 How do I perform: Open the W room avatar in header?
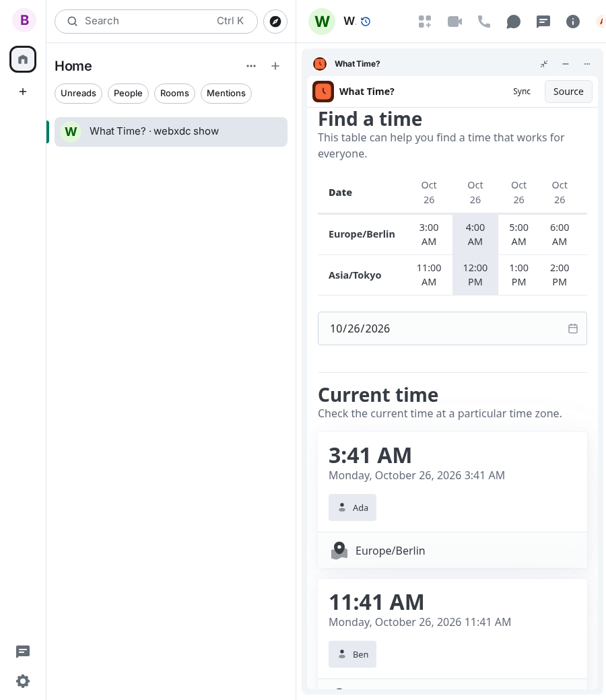pyautogui.click(x=322, y=22)
